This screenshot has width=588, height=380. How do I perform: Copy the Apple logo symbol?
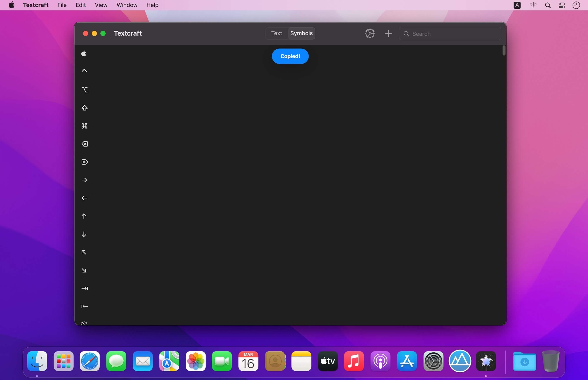[x=84, y=54]
